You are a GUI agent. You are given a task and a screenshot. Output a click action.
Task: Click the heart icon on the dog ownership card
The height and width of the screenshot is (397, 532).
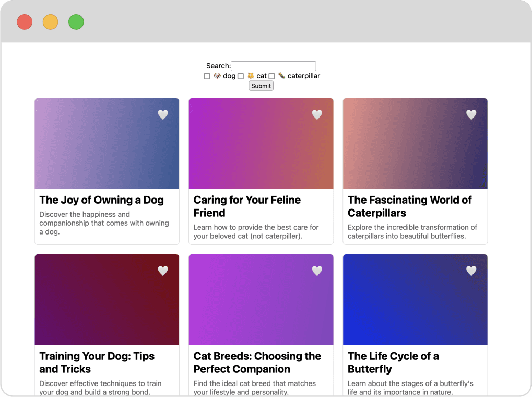click(162, 114)
